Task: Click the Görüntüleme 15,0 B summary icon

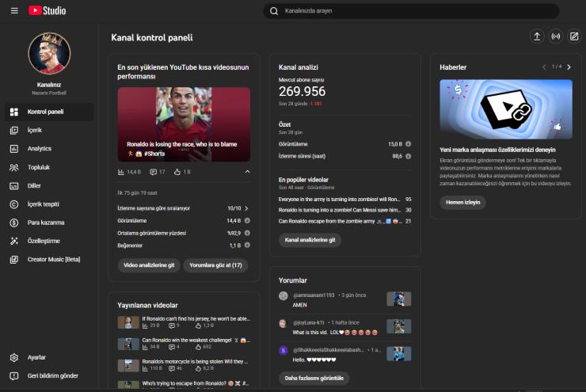Action: coord(409,144)
